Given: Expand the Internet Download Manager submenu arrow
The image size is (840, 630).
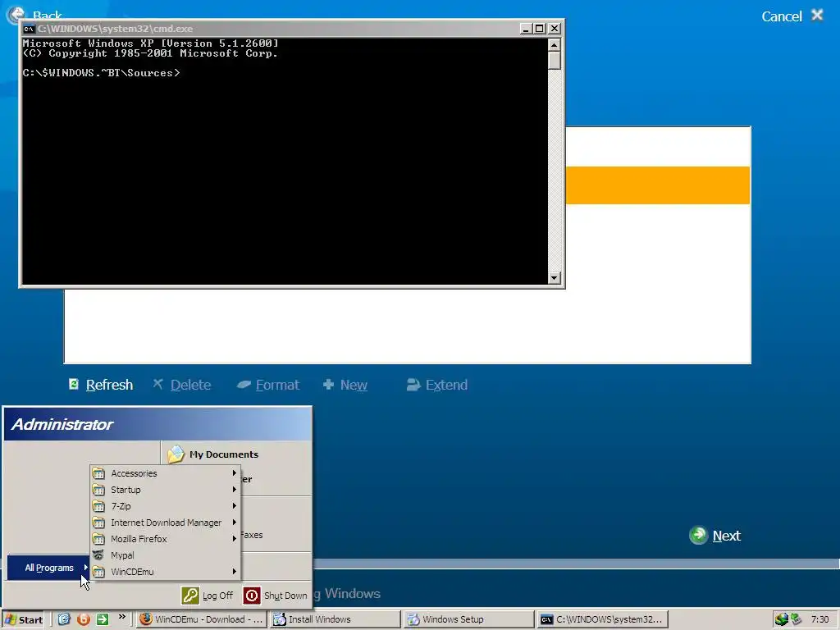Looking at the screenshot, I should pyautogui.click(x=234, y=523).
